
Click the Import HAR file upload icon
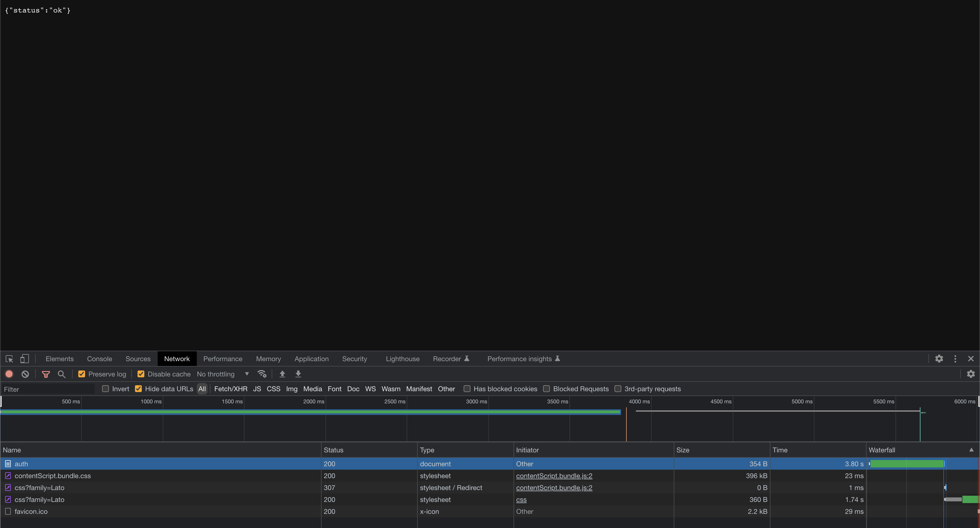[282, 374]
